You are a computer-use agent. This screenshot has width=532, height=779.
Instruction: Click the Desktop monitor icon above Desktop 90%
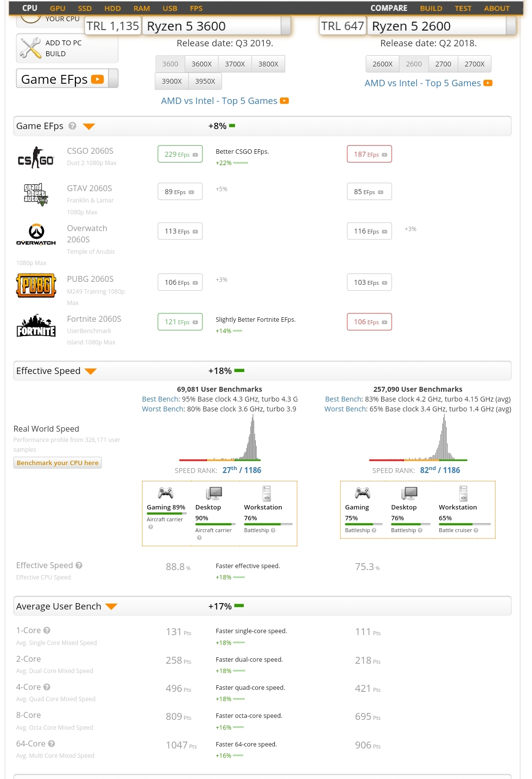click(214, 493)
